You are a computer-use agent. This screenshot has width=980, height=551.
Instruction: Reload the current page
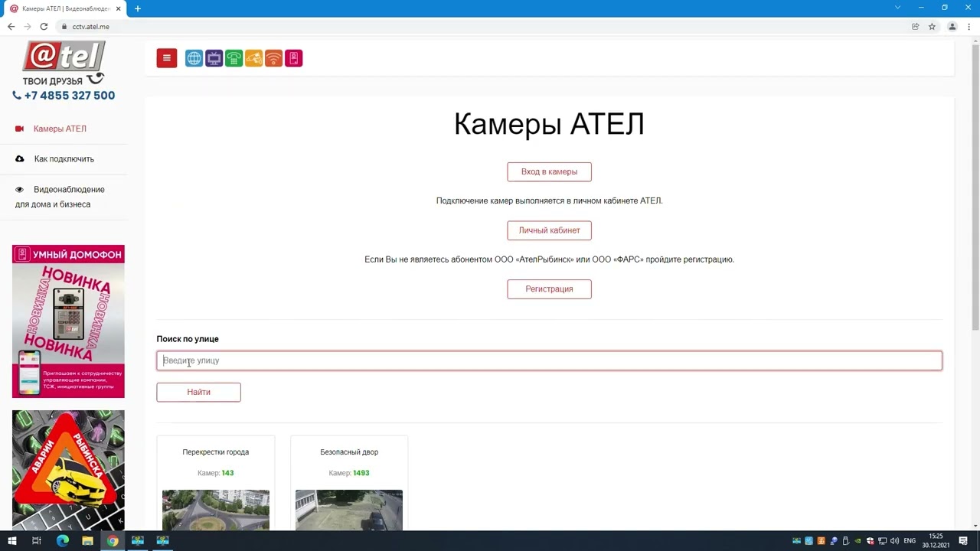[44, 26]
